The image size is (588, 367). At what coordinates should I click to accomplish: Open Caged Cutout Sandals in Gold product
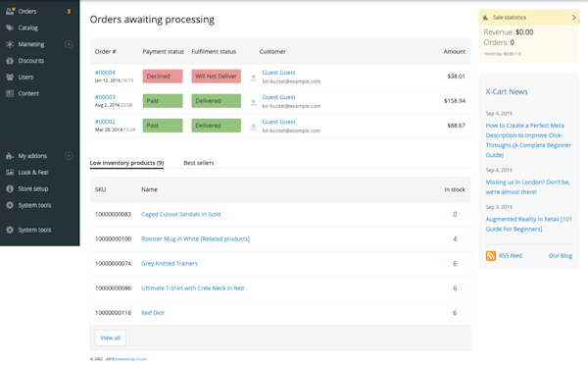(x=180, y=214)
